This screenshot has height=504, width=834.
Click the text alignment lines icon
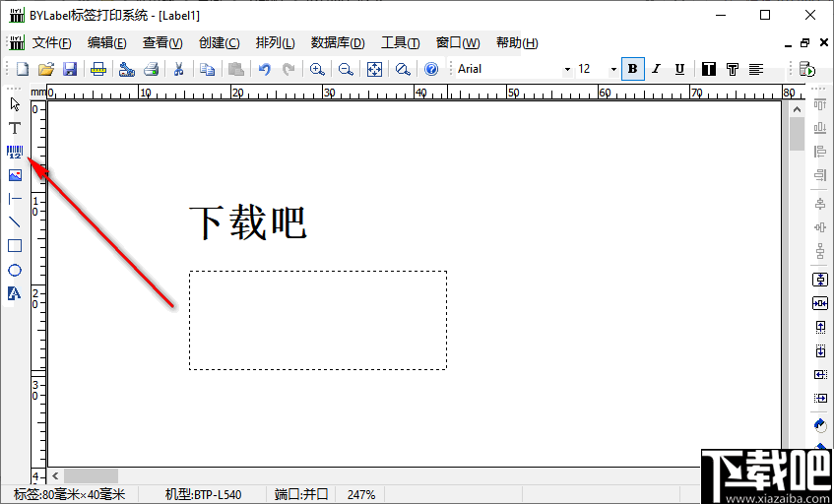tap(756, 69)
